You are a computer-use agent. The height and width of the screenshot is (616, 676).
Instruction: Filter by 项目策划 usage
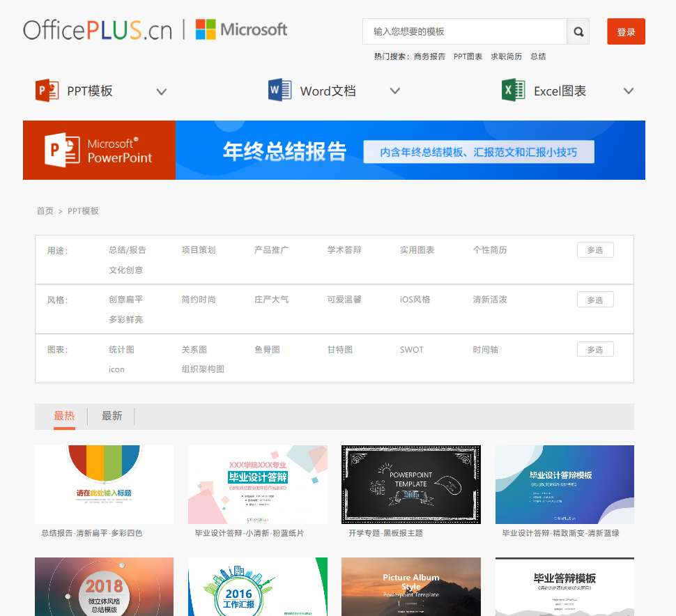coord(199,250)
